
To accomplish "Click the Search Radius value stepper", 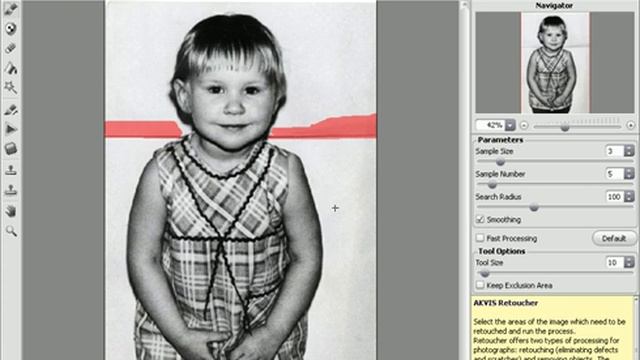I will (629, 197).
